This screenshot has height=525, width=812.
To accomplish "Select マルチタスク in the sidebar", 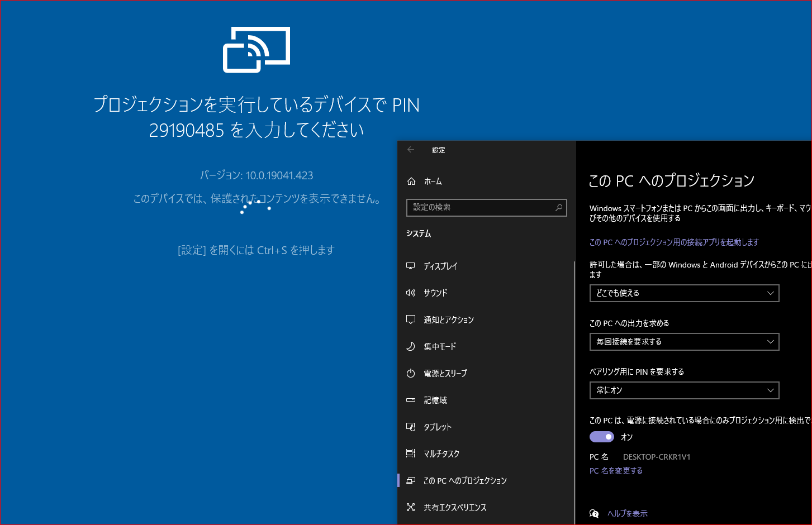I will [x=486, y=454].
